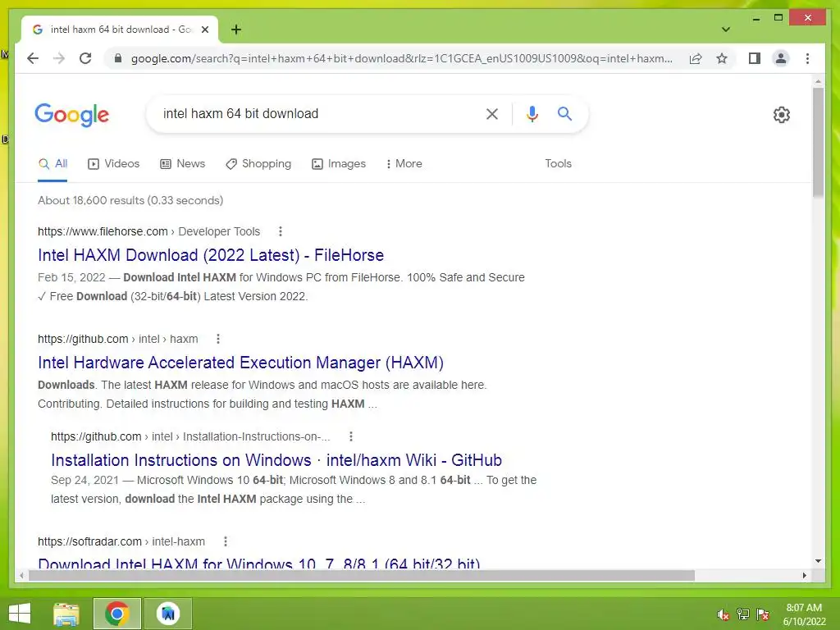View site information via padlock icon
This screenshot has height=630, width=840.
[x=118, y=58]
